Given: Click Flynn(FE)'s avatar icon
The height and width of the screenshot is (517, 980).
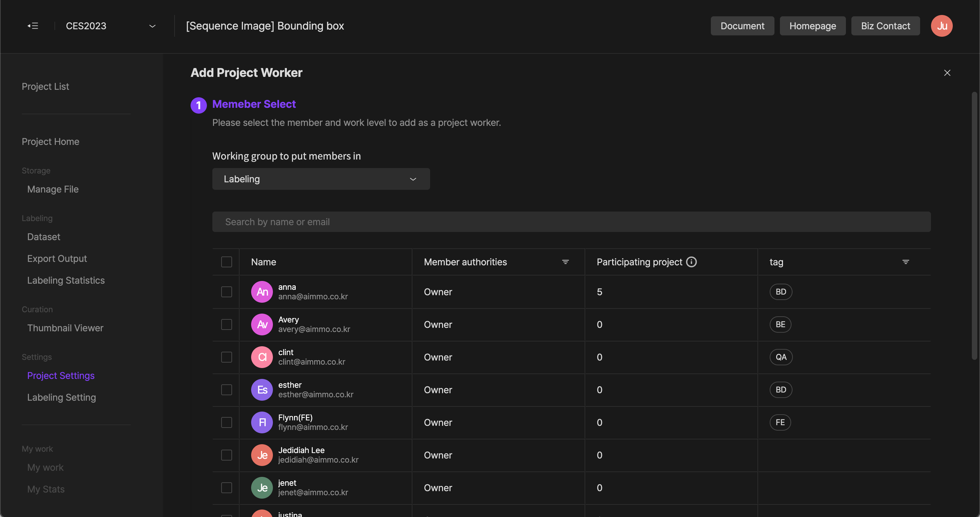Looking at the screenshot, I should 262,422.
